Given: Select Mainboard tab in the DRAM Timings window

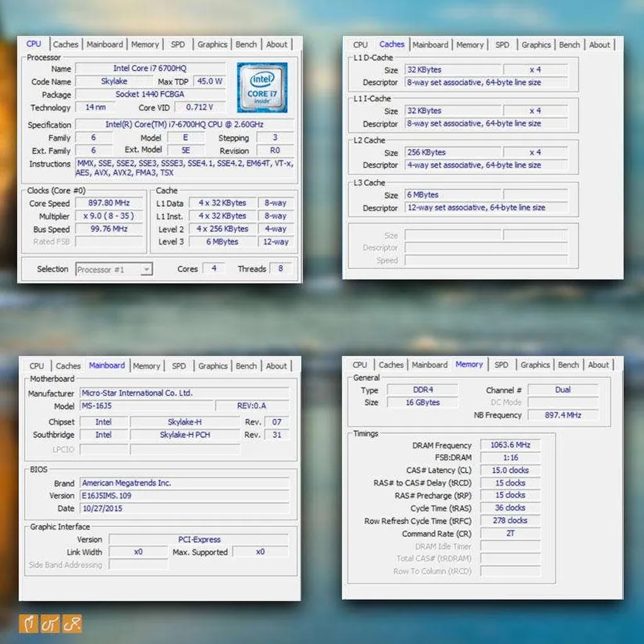Looking at the screenshot, I should tap(430, 365).
